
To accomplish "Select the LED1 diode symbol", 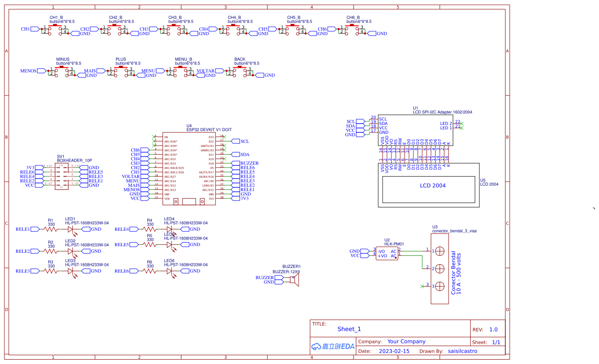I will pos(70,229).
